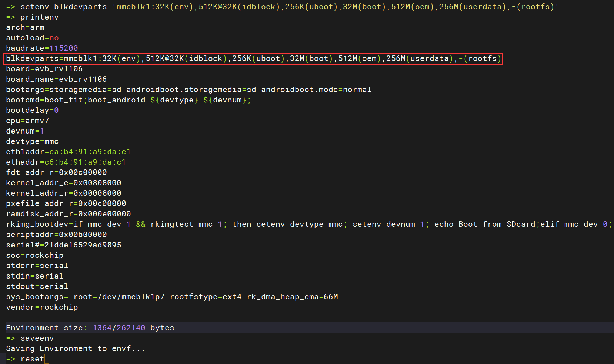
Task: Click the ramdisk_addr_r address line
Action: tap(69, 214)
